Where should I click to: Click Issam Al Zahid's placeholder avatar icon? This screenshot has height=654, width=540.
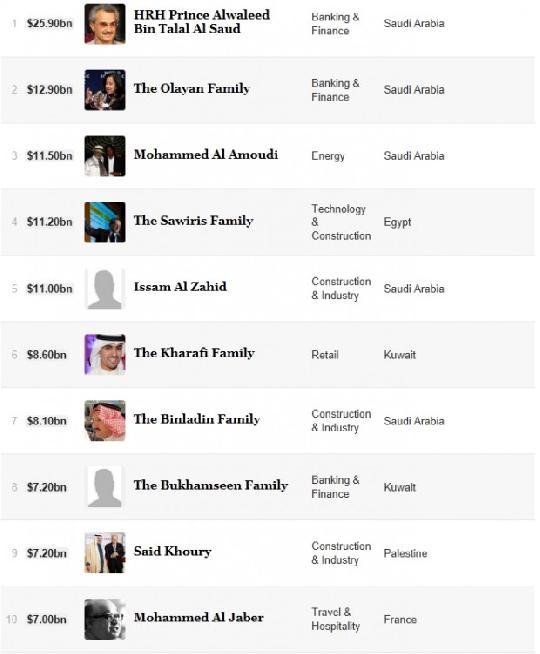pos(105,289)
